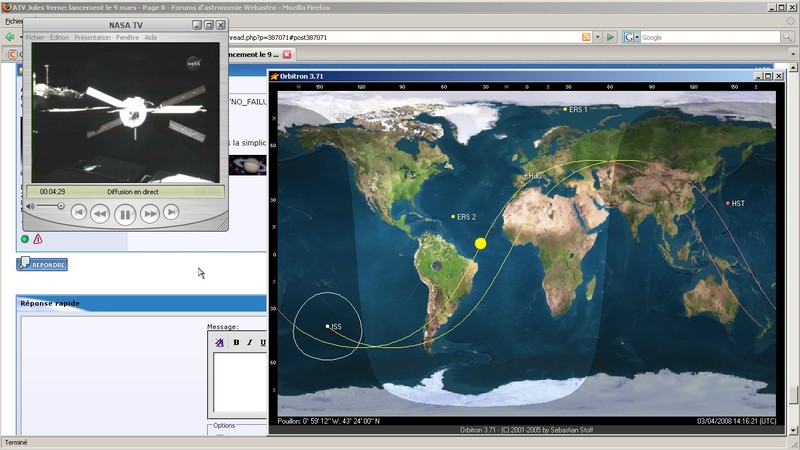Open the Google search engine dropdown
The width and height of the screenshot is (800, 450).
(x=631, y=37)
